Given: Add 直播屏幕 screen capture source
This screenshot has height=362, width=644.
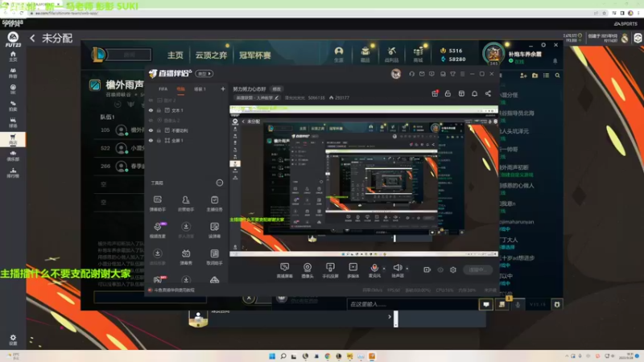Looking at the screenshot, I should [285, 270].
